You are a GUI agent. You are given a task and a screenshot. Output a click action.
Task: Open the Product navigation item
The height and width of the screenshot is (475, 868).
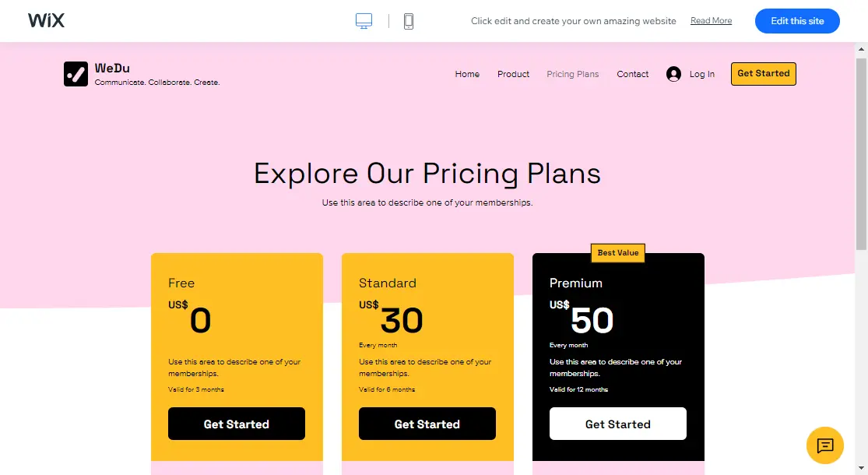click(513, 74)
